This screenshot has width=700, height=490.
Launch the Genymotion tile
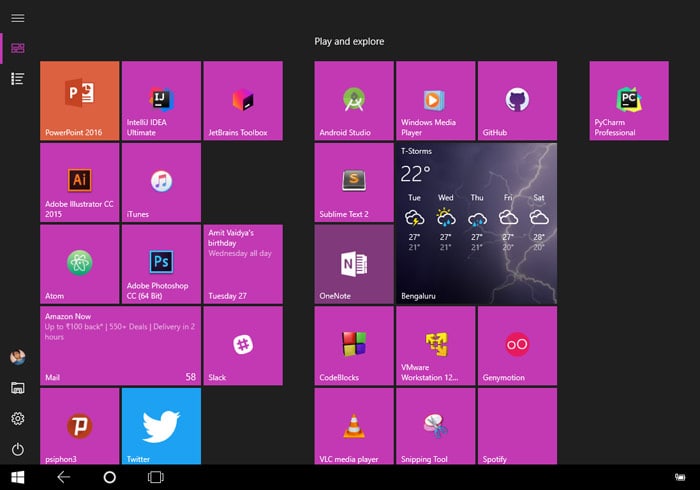click(517, 346)
